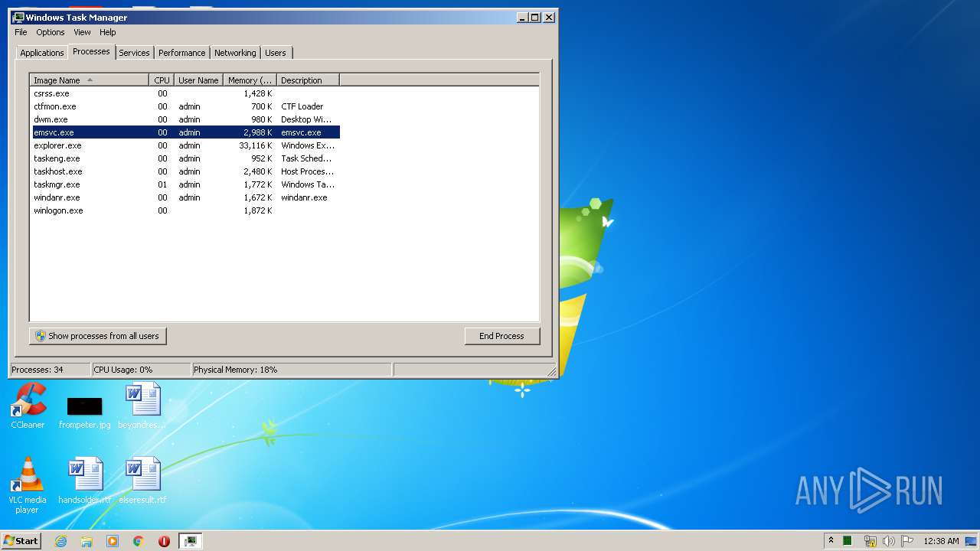Select the Processes tab
Screen dimensions: 980x551
coord(91,51)
